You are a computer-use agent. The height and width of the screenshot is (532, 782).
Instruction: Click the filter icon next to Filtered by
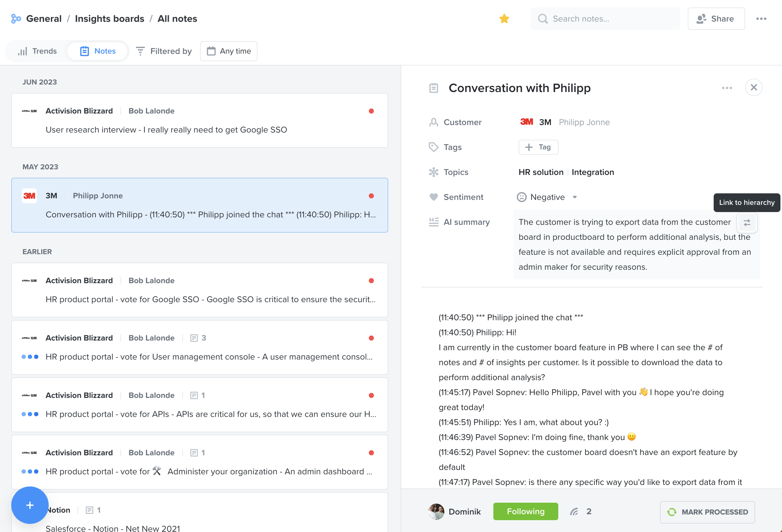140,51
